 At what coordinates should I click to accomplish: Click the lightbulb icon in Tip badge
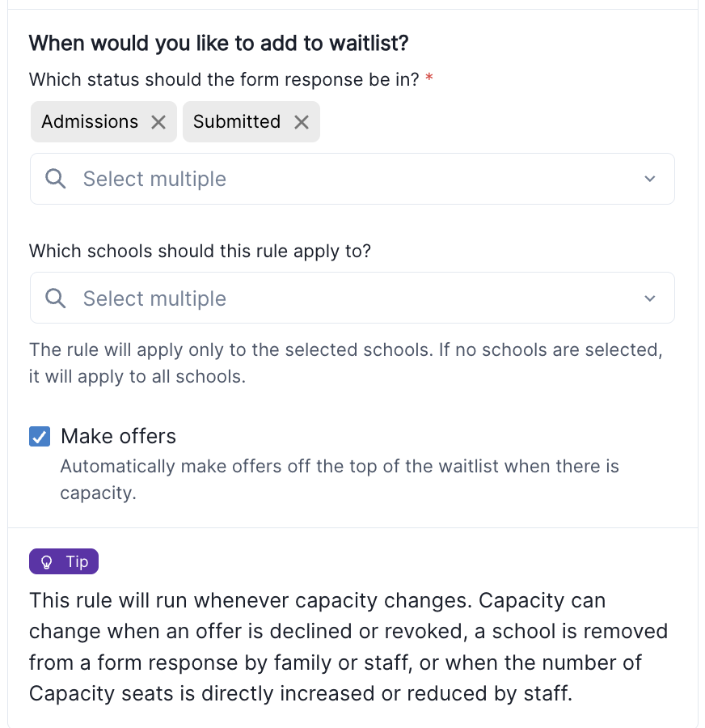[46, 562]
